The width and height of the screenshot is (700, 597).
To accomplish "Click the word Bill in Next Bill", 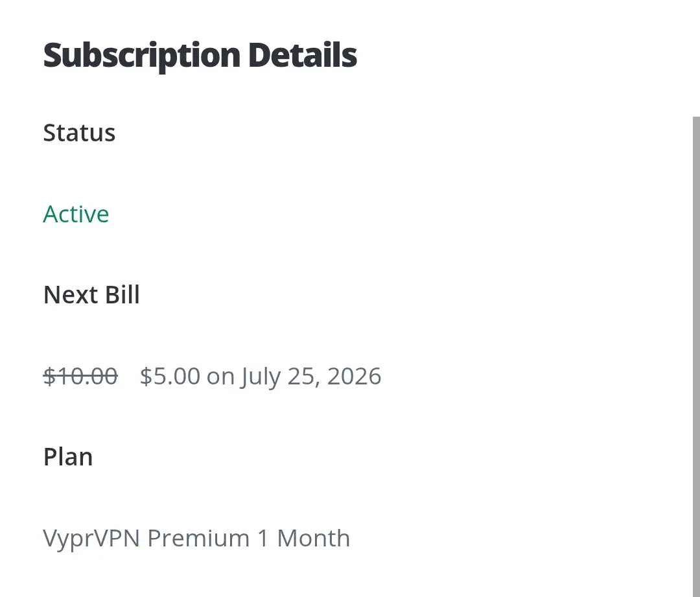I will (x=122, y=295).
